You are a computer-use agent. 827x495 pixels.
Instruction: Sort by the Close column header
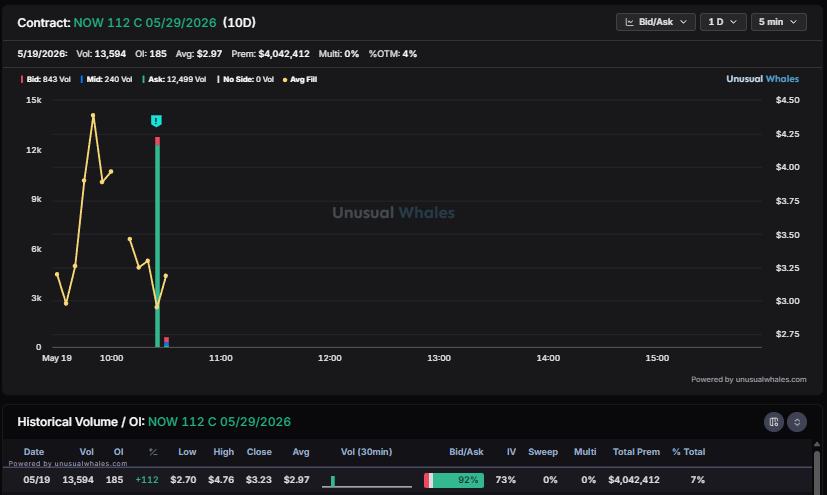[x=259, y=452]
